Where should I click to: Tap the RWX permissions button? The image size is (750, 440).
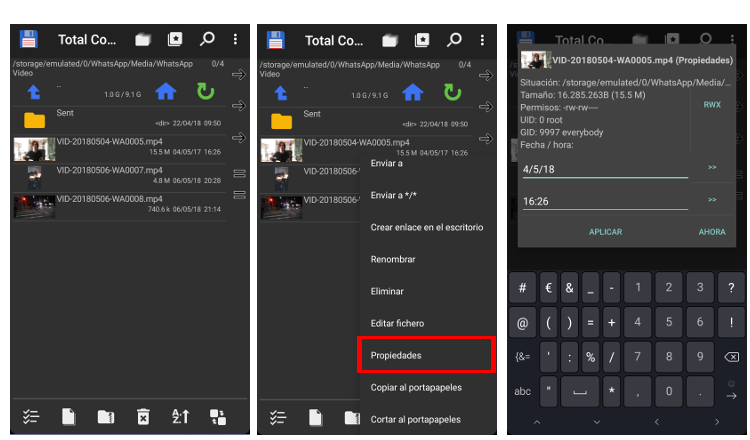point(712,105)
